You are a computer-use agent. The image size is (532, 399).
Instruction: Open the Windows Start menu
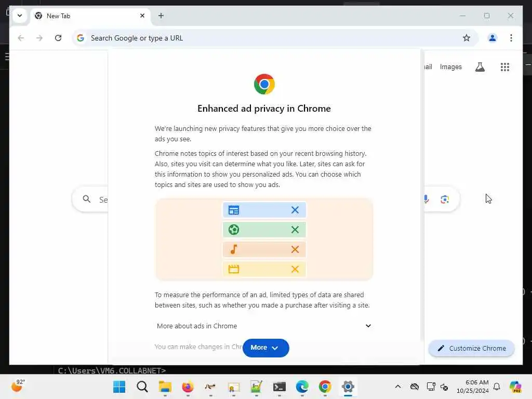119,387
